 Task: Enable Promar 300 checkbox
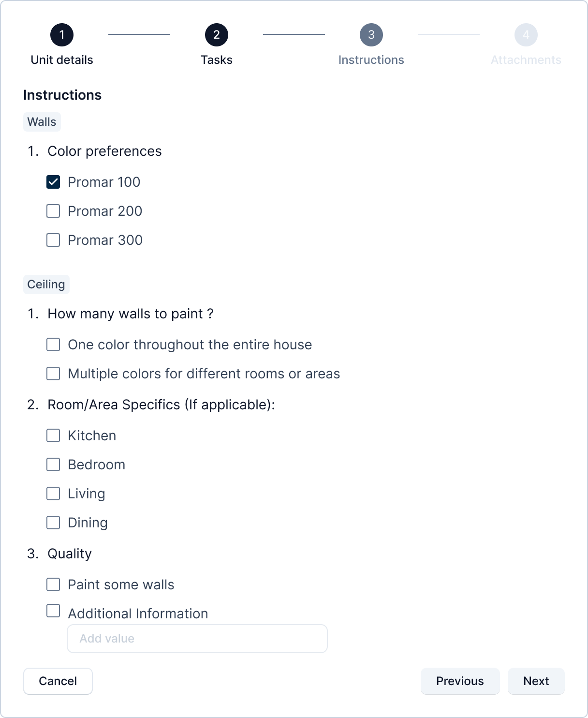pos(53,240)
